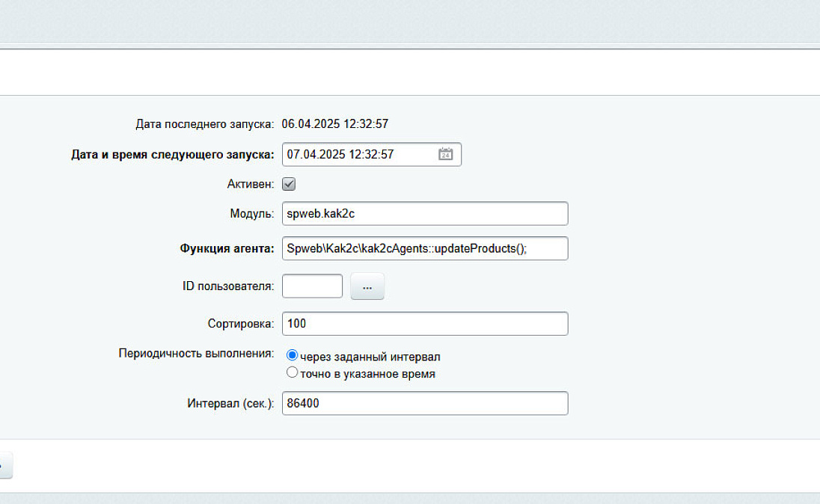The height and width of the screenshot is (504, 820).
Task: Select the Сортировка field with value 100
Action: click(x=424, y=324)
